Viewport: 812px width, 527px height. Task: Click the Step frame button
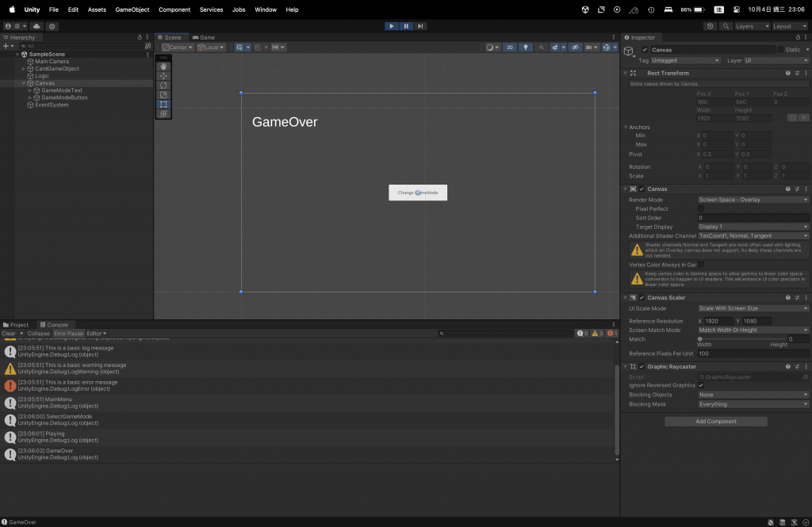(x=420, y=26)
